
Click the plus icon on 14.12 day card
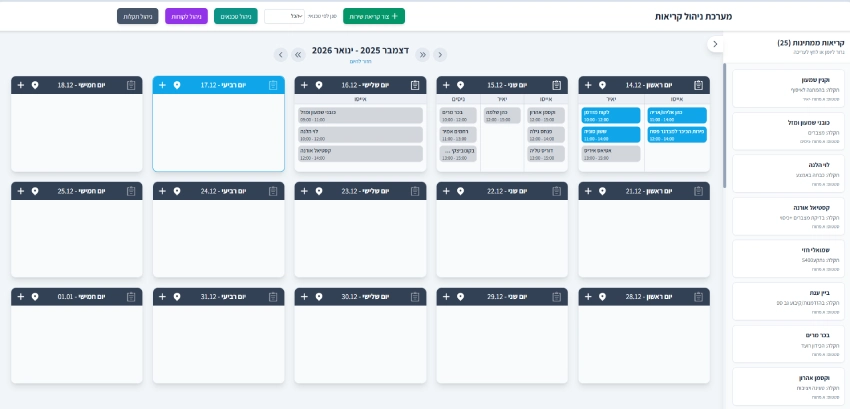coord(587,85)
